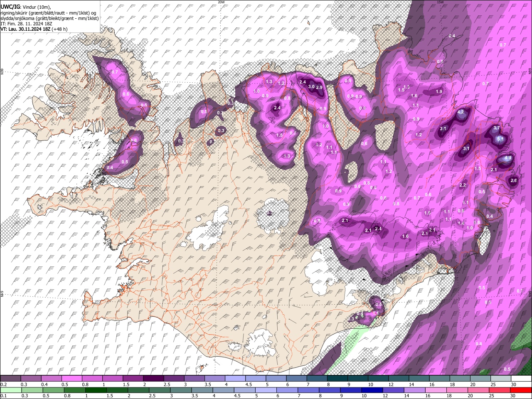This screenshot has width=532, height=399.
Task: Pick the pale green 0.1 swatch in the lower legend row
Action: [x=10, y=390]
